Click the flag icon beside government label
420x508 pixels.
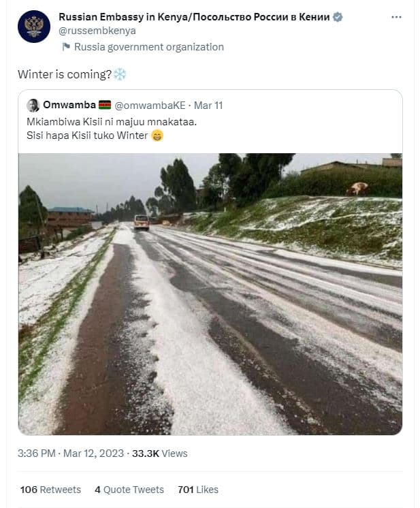coord(66,47)
